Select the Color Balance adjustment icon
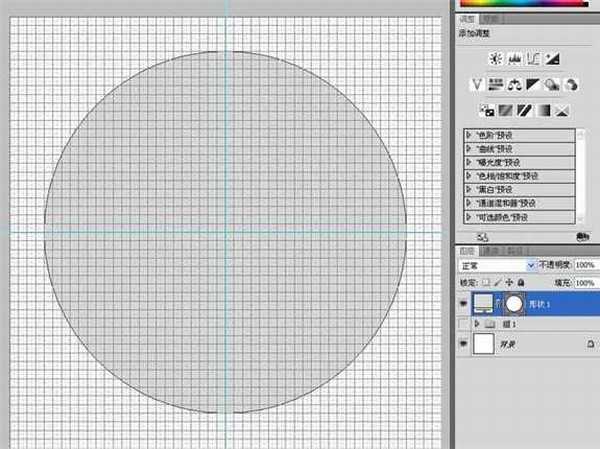 (x=516, y=85)
